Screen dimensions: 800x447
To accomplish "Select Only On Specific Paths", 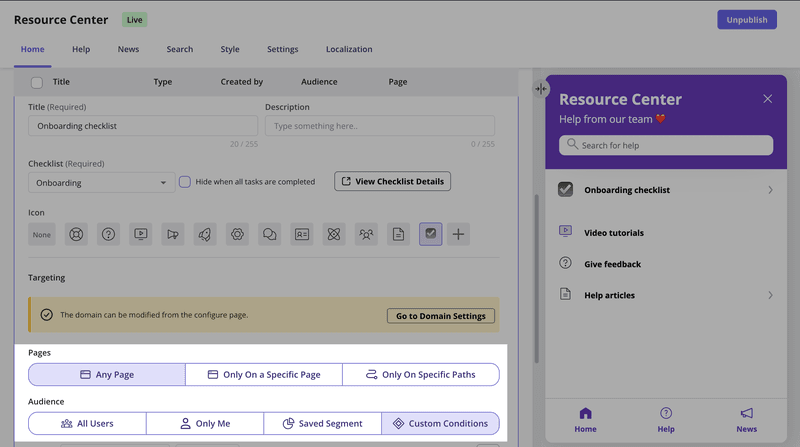I will (421, 375).
